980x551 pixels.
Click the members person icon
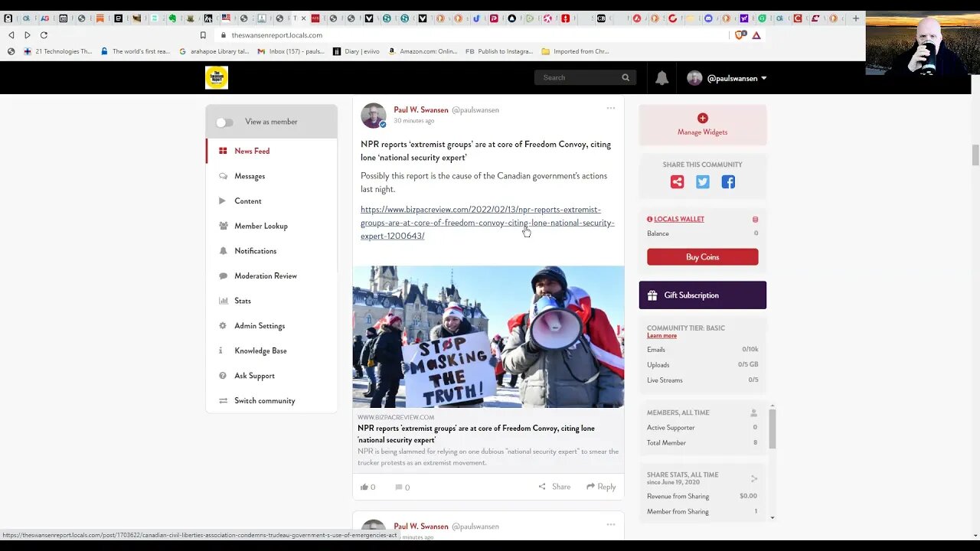click(x=754, y=413)
